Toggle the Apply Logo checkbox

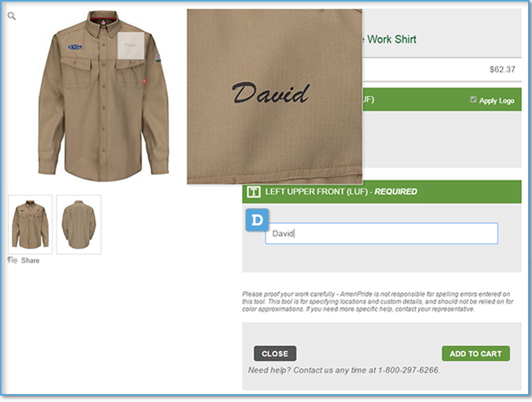coord(473,99)
